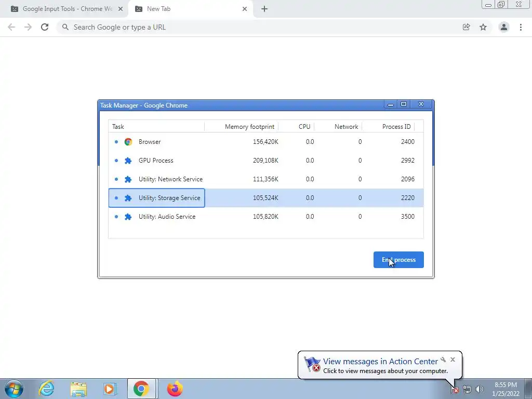Launch Internet Explorer from taskbar
532x399 pixels.
point(46,389)
